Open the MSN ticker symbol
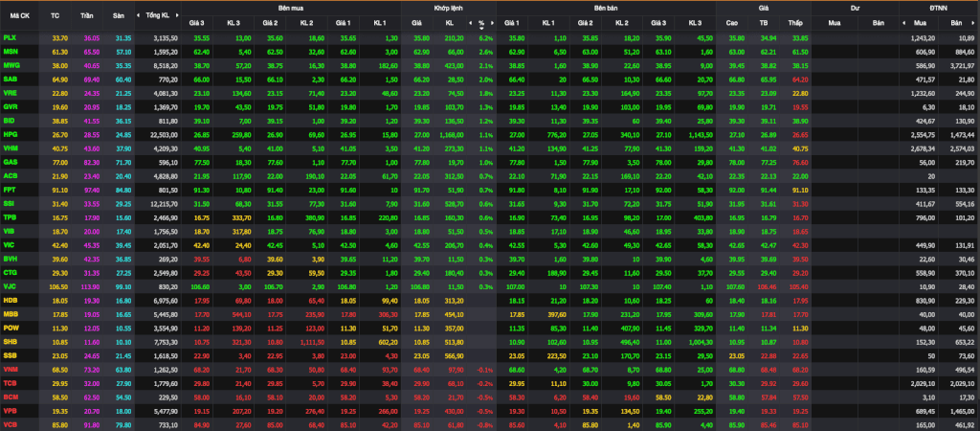Screen dimensions: 980x431 coord(11,52)
